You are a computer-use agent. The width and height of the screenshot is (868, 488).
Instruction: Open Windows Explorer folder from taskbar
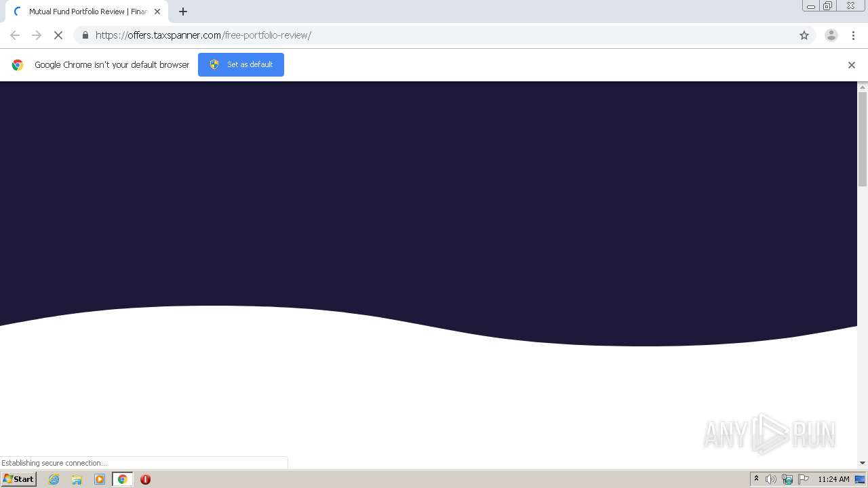click(77, 479)
